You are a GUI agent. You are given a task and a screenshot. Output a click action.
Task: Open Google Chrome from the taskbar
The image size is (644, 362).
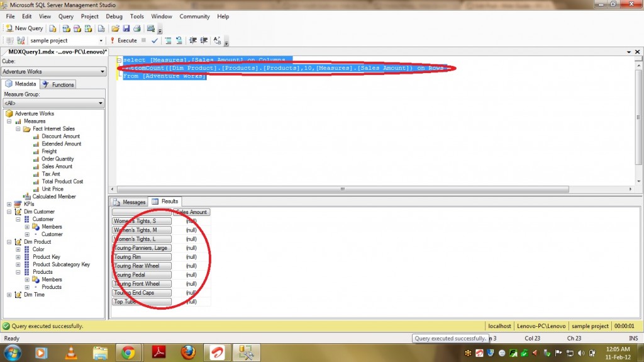(128, 352)
